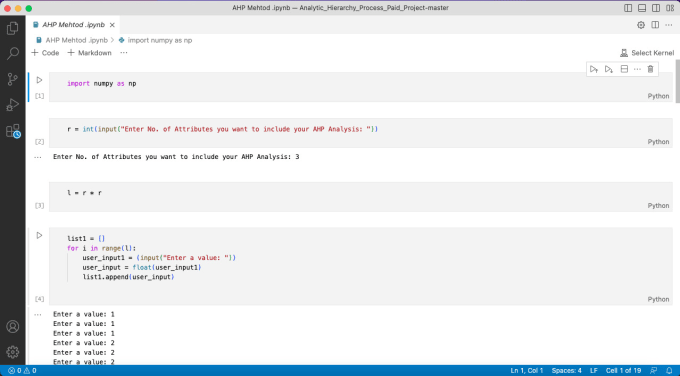Viewport: 680px width, 376px height.
Task: Open Customize Layout icon
Action: 670,8
